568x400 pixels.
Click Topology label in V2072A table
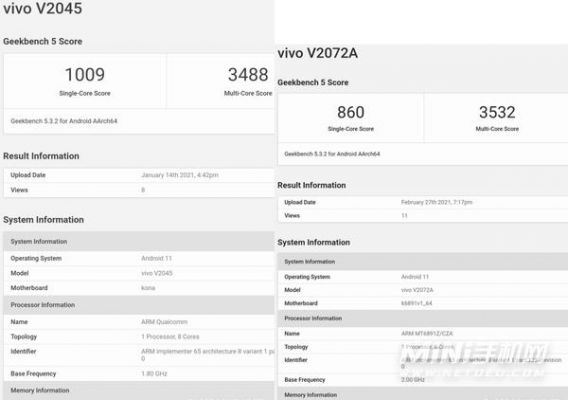coord(296,347)
